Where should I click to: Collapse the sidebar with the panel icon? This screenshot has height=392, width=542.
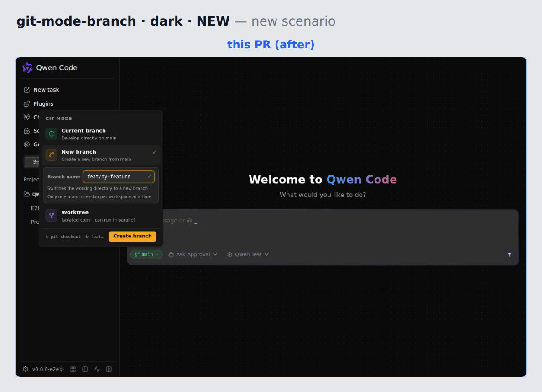point(109,369)
